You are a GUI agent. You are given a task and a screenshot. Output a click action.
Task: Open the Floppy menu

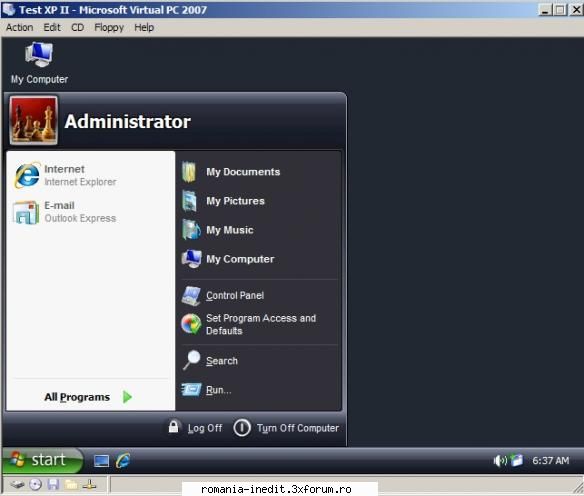coord(109,28)
